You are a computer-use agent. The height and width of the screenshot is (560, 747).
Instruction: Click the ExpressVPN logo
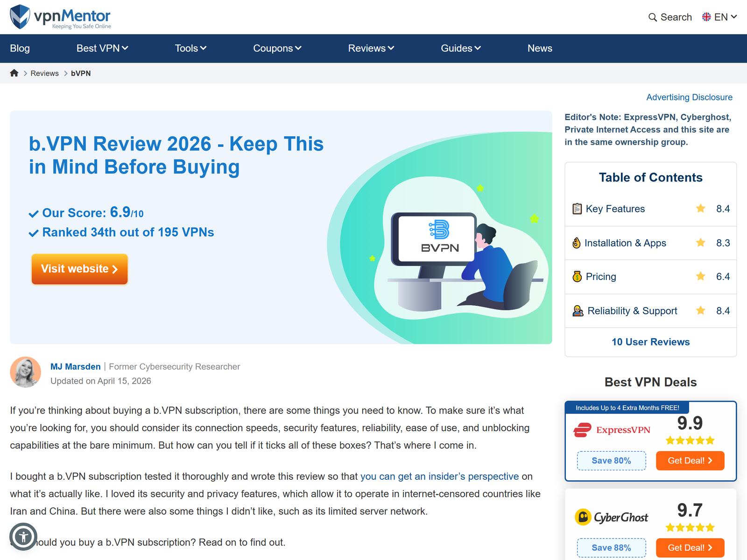(612, 430)
